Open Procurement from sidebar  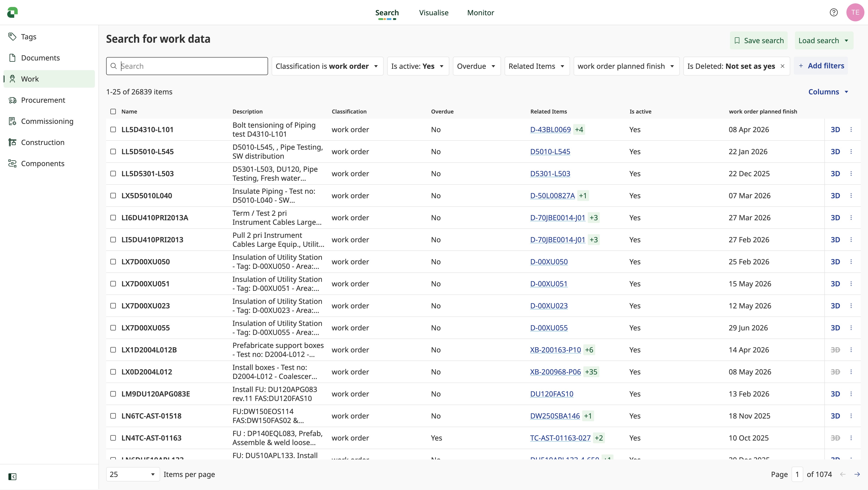(43, 100)
